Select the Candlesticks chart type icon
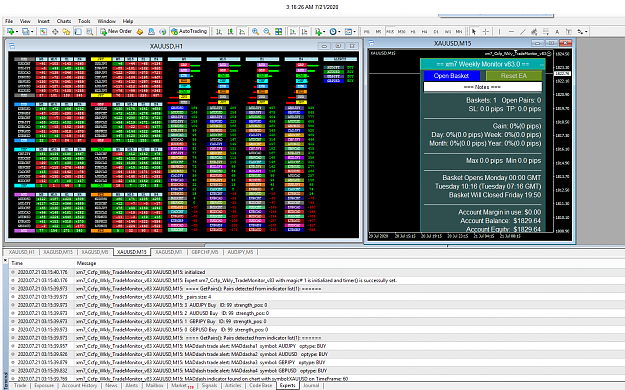The image size is (625, 390). (x=230, y=32)
